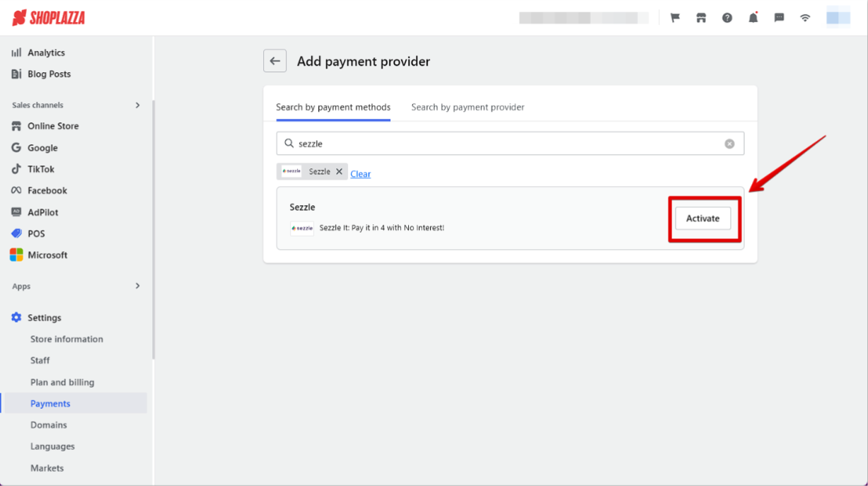Click the Google G icon
This screenshot has height=486, width=868.
16,148
